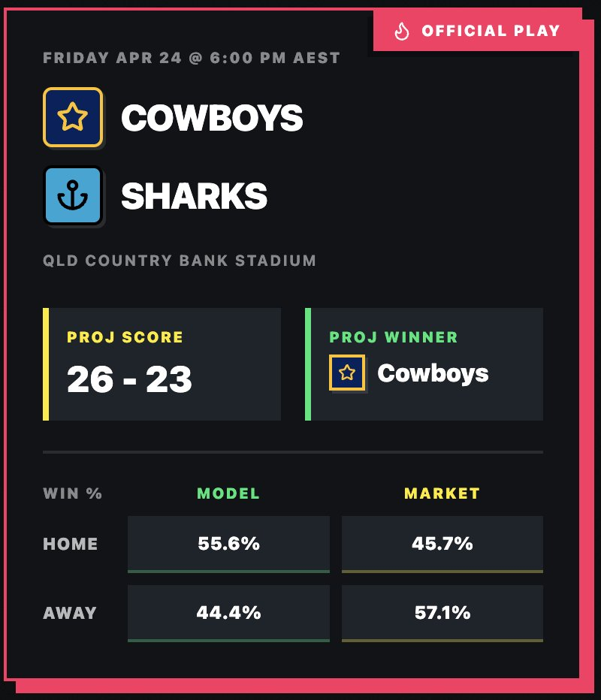This screenshot has height=700, width=601.
Task: Click the home market 45.7% cell
Action: coord(442,545)
